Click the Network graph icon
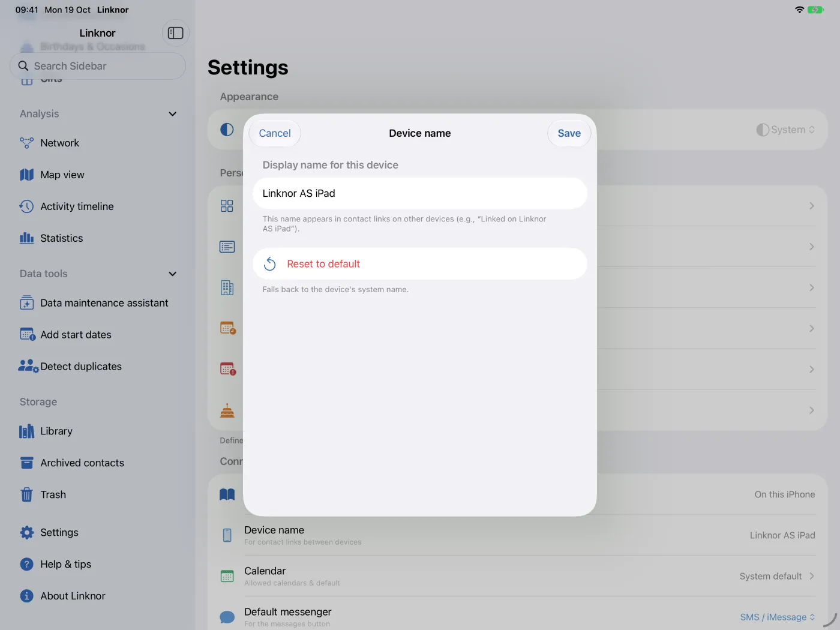This screenshot has height=630, width=840. pyautogui.click(x=26, y=143)
